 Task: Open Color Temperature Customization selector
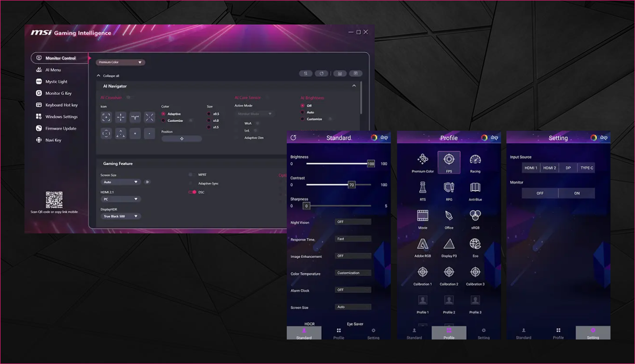click(353, 273)
